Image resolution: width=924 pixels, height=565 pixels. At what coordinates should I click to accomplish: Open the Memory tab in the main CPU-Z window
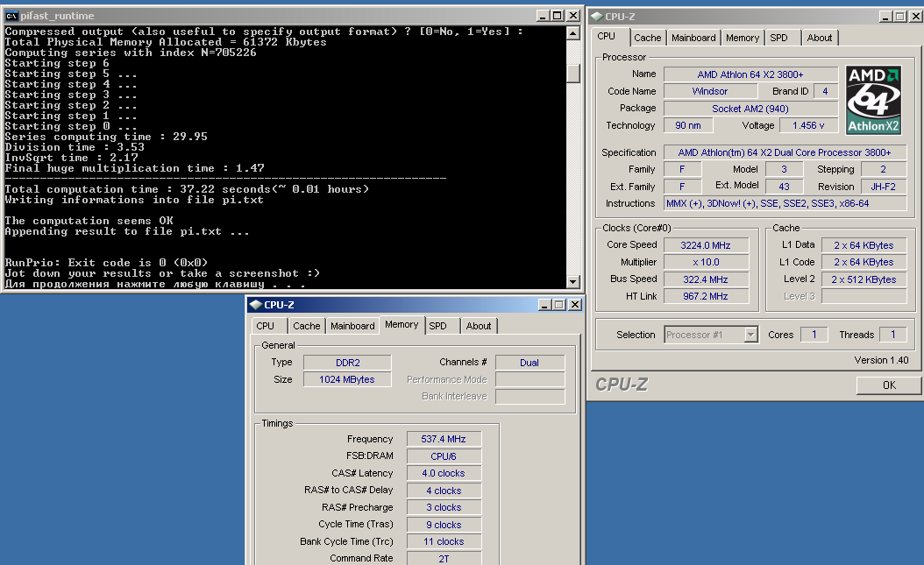pyautogui.click(x=742, y=38)
